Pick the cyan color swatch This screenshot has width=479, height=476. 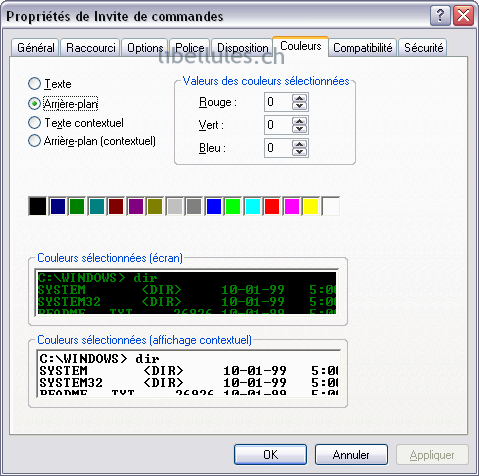(252, 206)
